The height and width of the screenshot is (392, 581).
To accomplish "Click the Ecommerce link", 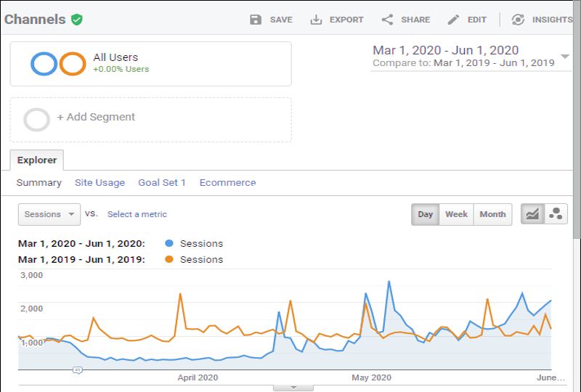I will (x=227, y=183).
